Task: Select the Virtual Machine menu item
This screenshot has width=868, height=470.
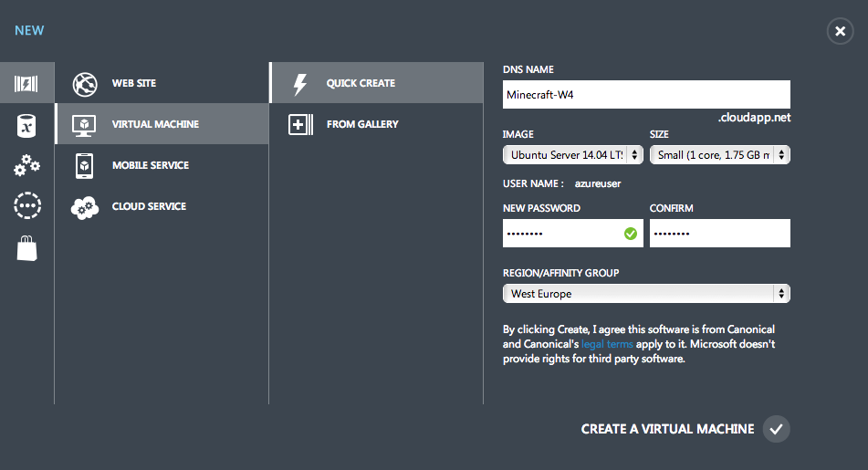Action: pos(155,124)
